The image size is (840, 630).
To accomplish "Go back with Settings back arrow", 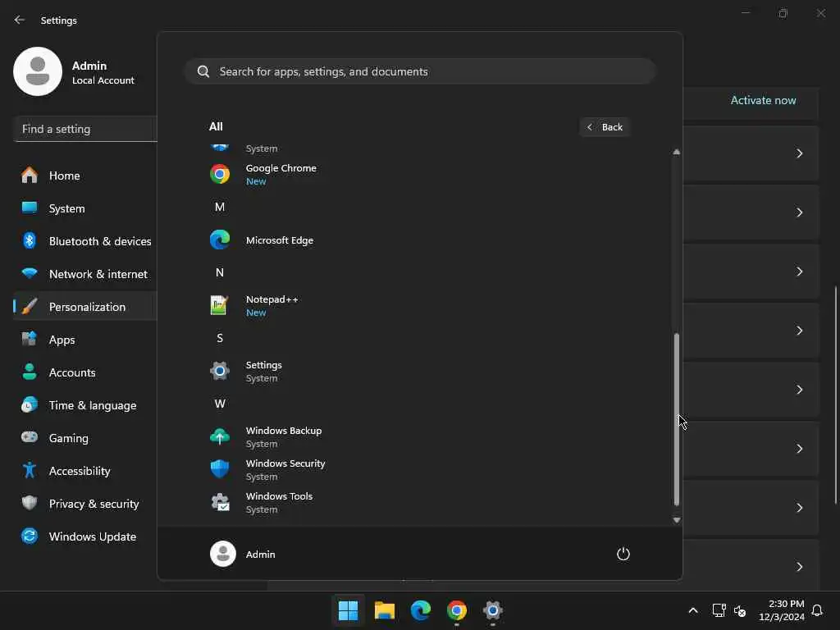I will click(x=20, y=20).
